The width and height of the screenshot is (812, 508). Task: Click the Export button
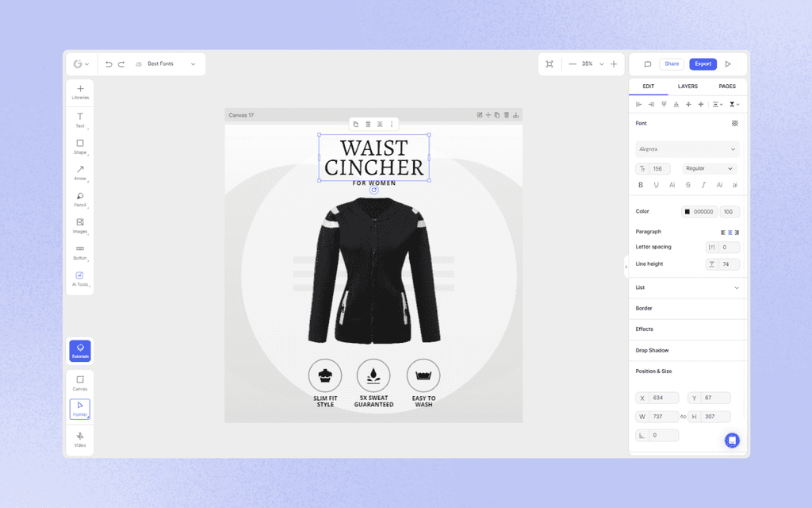703,63
